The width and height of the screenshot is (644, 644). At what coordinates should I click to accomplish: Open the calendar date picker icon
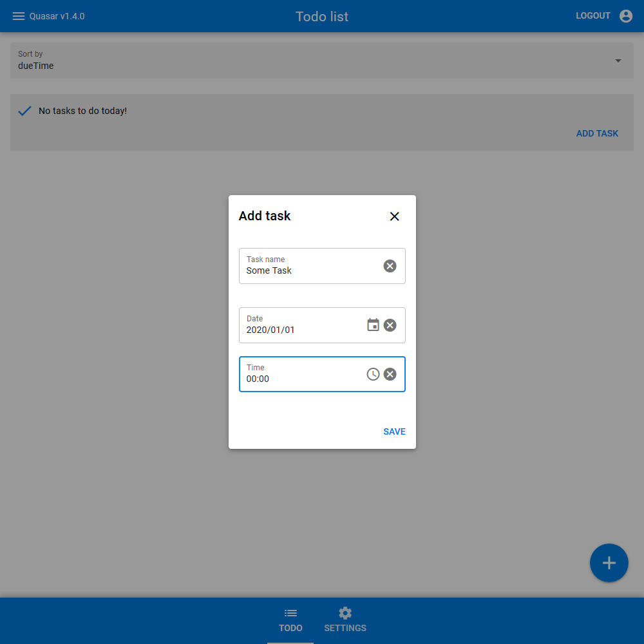[x=373, y=325]
